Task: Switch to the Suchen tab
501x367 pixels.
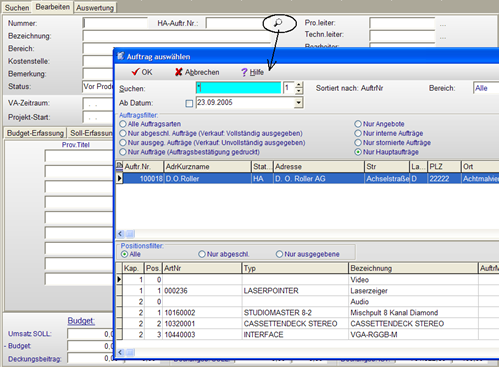Action: coord(17,8)
